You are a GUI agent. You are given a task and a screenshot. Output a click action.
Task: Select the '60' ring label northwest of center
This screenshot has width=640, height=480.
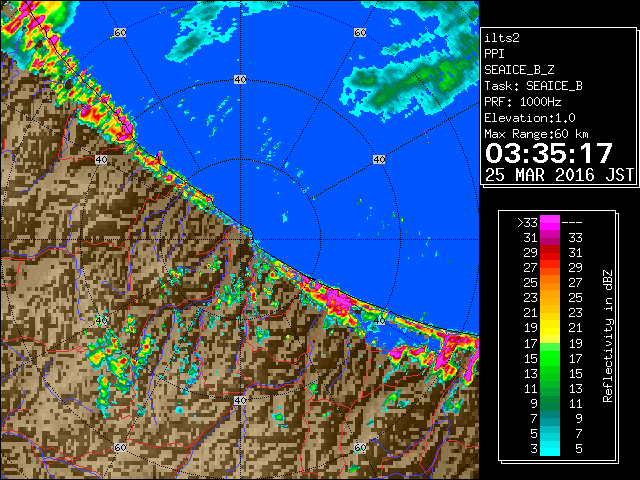click(x=120, y=32)
